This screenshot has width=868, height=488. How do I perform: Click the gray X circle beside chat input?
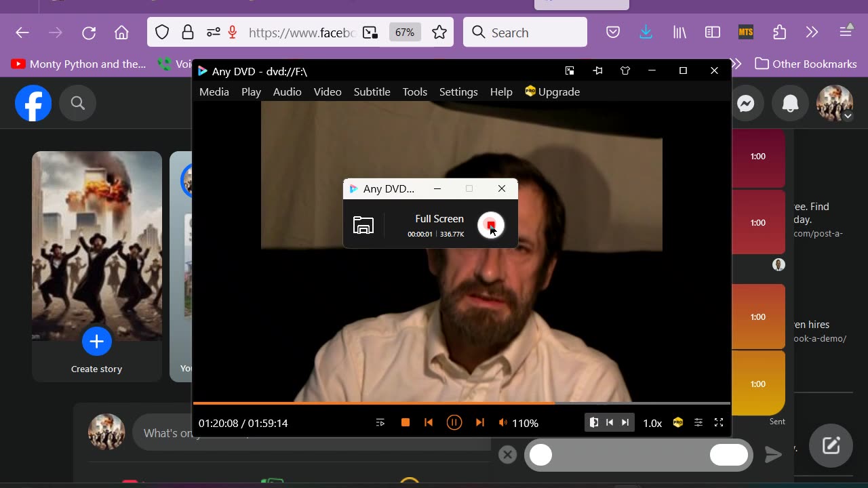click(507, 455)
